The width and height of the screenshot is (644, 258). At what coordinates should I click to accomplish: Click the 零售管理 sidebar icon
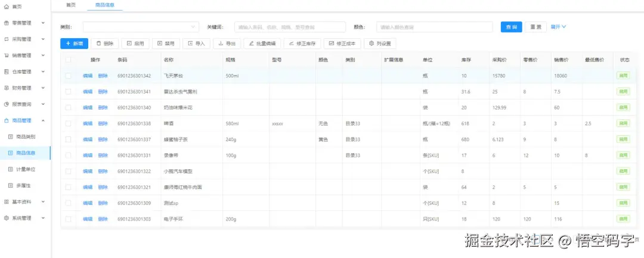coord(6,23)
